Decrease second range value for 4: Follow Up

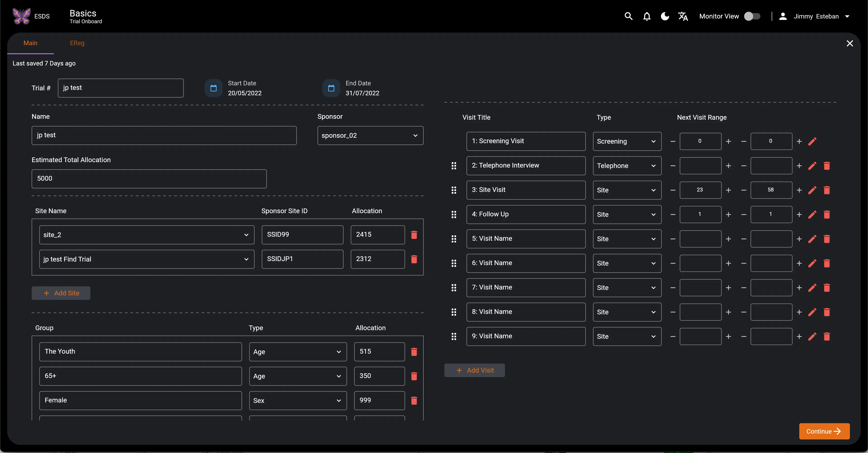(744, 214)
